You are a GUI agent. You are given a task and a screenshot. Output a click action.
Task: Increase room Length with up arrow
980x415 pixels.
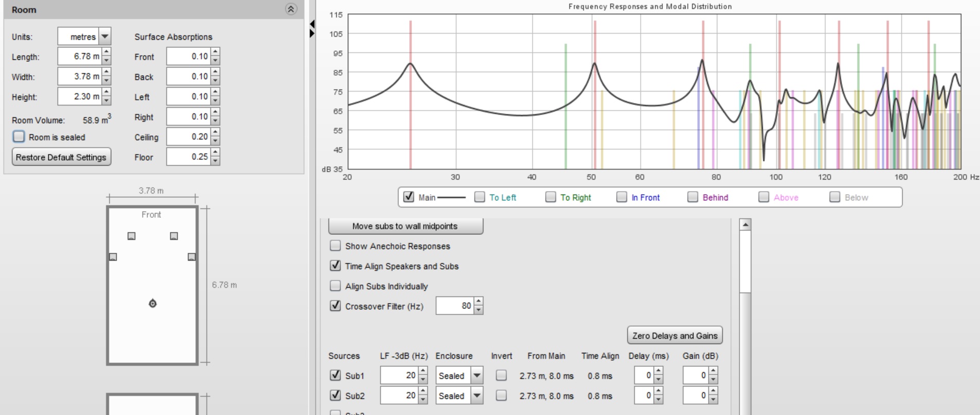pyautogui.click(x=106, y=52)
